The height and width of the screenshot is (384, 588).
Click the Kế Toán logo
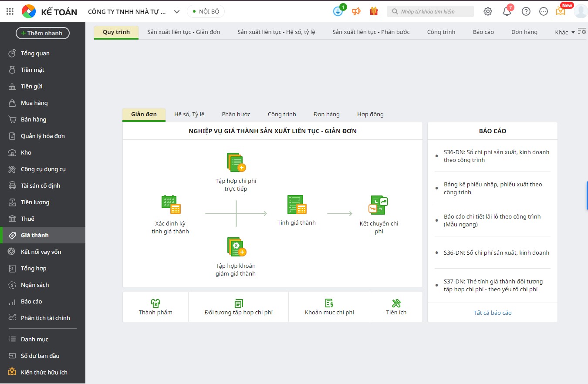(x=49, y=11)
